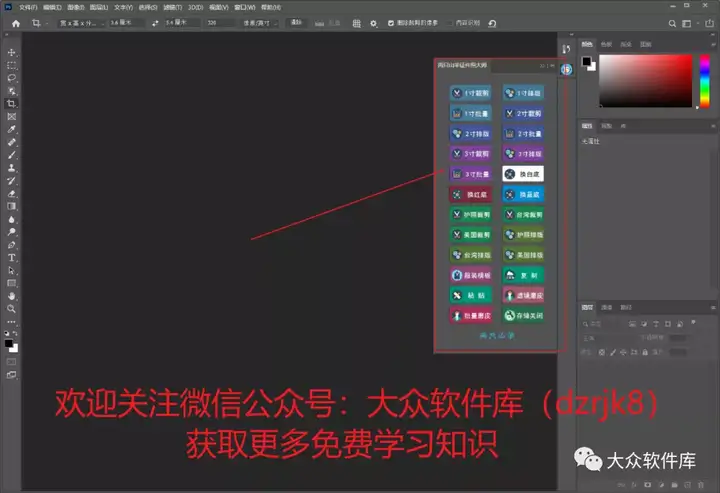Select the Hand tool

11,297
